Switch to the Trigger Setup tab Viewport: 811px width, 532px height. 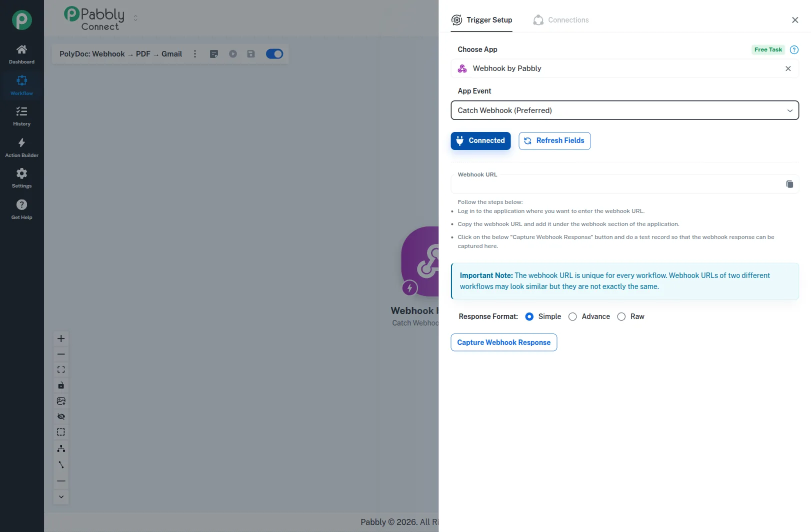pos(481,20)
